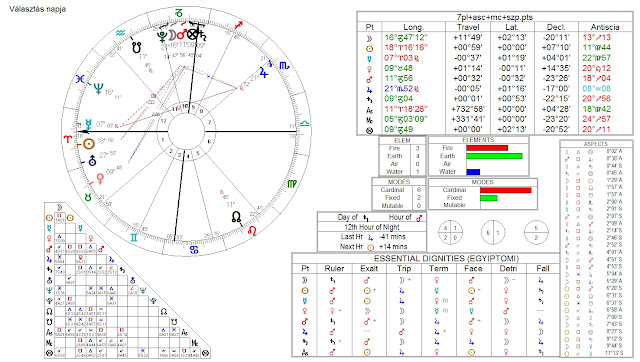The image size is (640, 362).
Task: Click the Saturn glyph in the longitude table
Action: click(369, 99)
